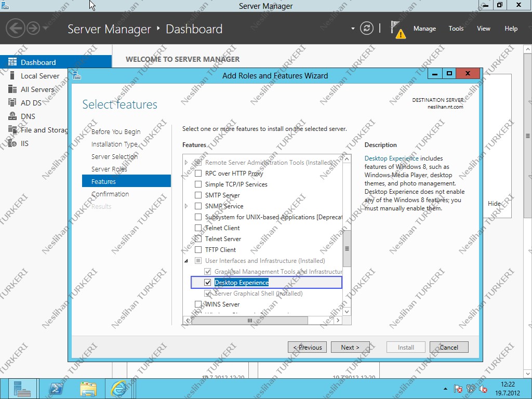The height and width of the screenshot is (399, 532).
Task: Click the DNS role icon in sidebar
Action: [x=12, y=116]
